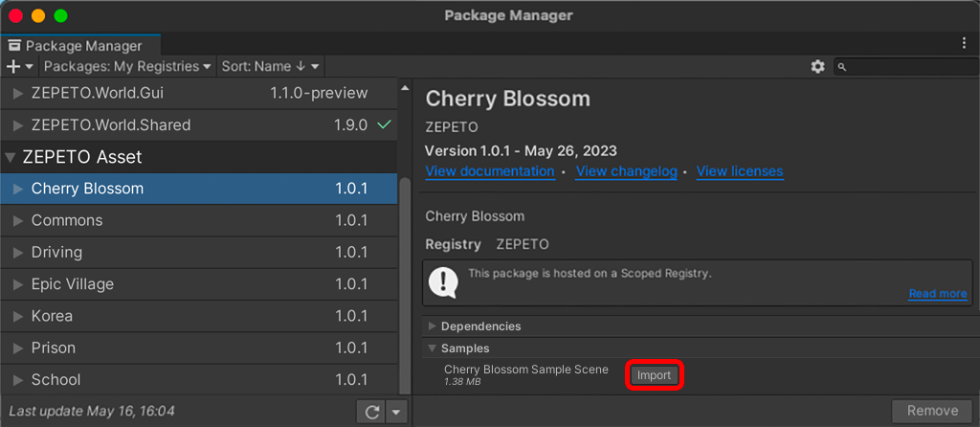Collapse the Samples section

coord(432,348)
